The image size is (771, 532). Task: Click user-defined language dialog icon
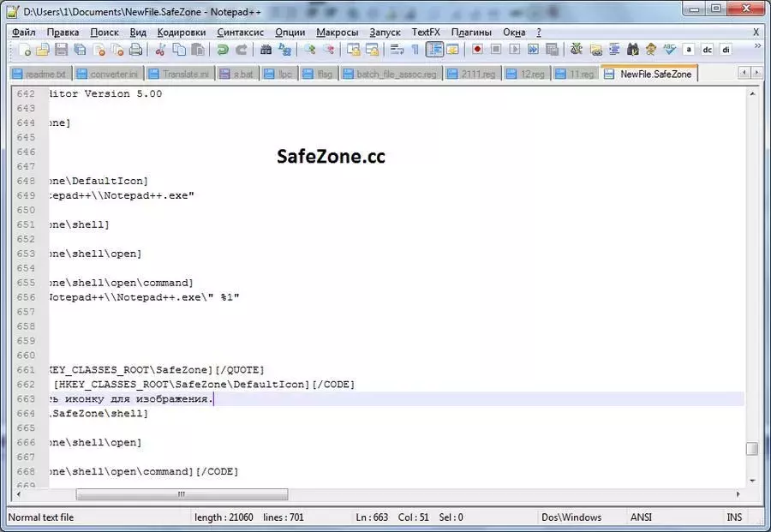point(452,50)
